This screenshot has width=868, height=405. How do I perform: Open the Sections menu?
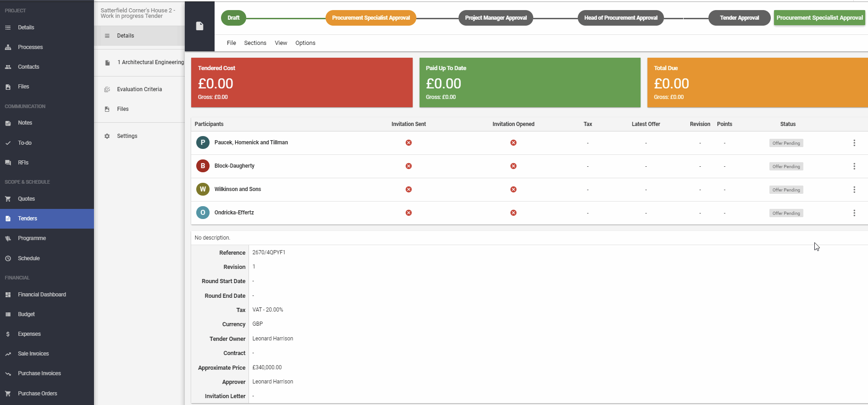pos(255,43)
